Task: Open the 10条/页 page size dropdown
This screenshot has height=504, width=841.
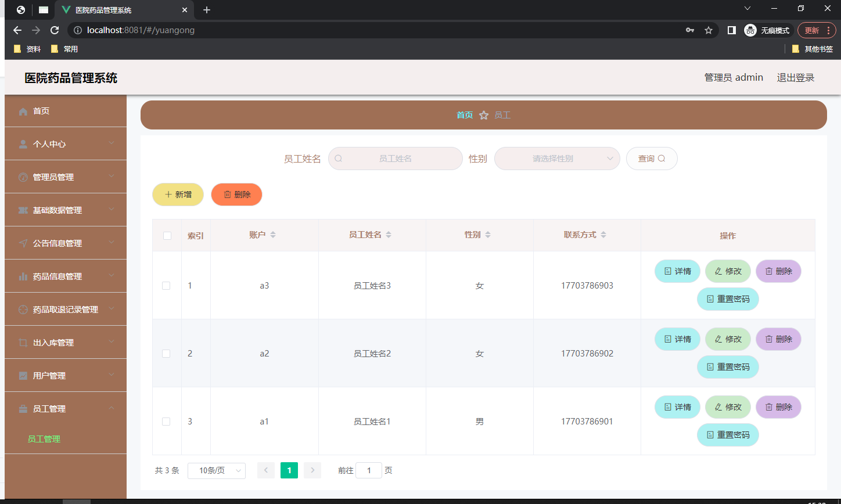Action: click(x=216, y=470)
